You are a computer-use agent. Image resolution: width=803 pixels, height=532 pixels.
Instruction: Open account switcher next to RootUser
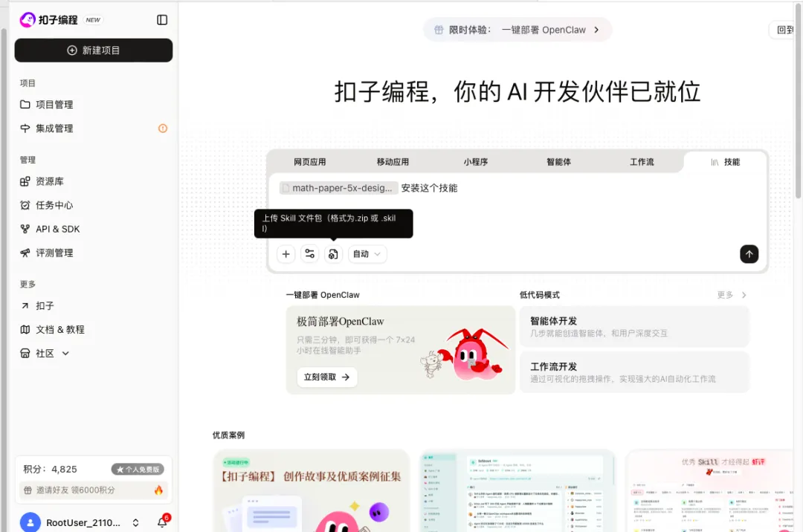tap(136, 523)
